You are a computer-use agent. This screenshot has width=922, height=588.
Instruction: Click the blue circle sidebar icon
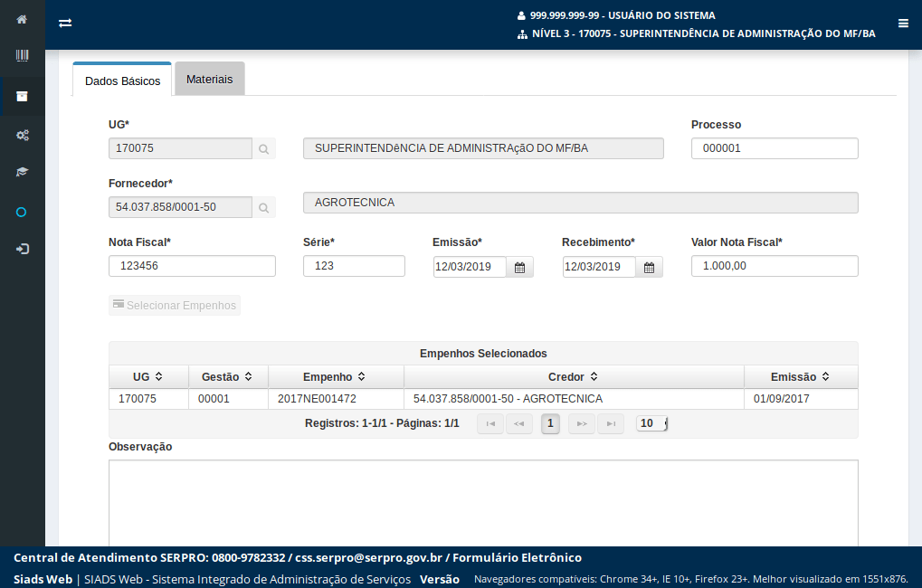pyautogui.click(x=22, y=212)
